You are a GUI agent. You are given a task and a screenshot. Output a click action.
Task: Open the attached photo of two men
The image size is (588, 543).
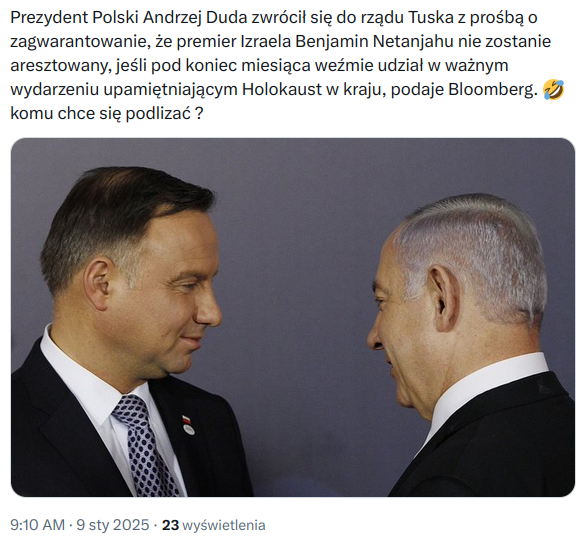[x=293, y=317]
